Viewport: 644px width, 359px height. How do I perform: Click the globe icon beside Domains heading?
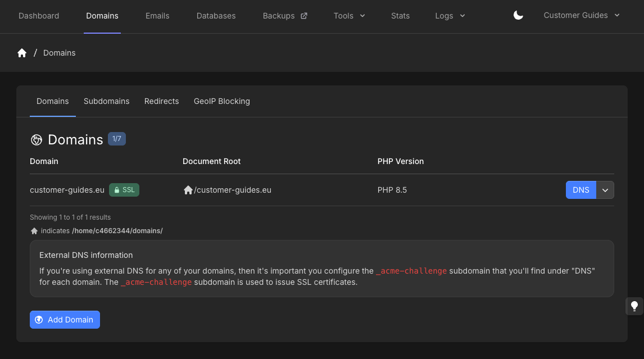(x=37, y=140)
